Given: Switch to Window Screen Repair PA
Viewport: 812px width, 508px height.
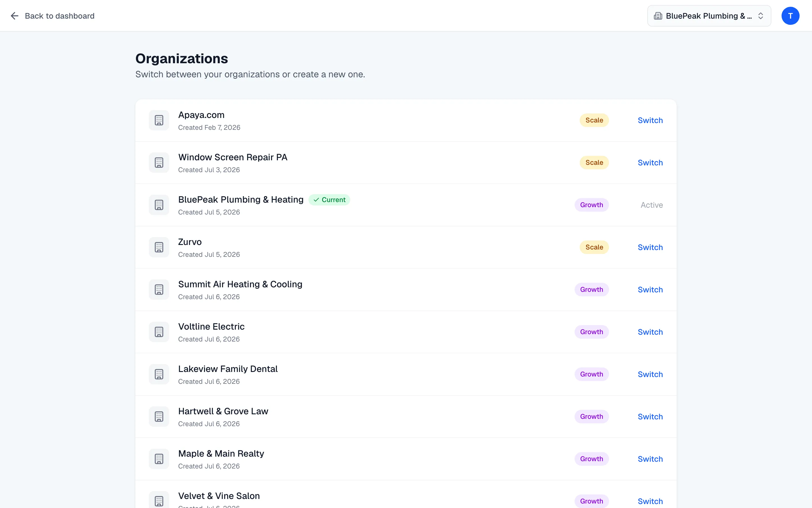Looking at the screenshot, I should tap(650, 163).
